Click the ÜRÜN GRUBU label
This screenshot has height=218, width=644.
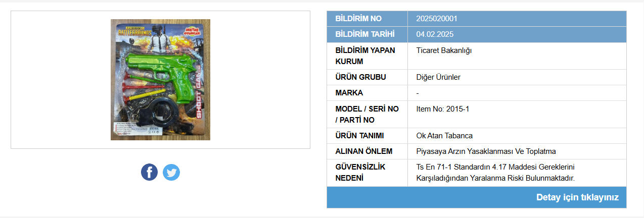point(360,77)
